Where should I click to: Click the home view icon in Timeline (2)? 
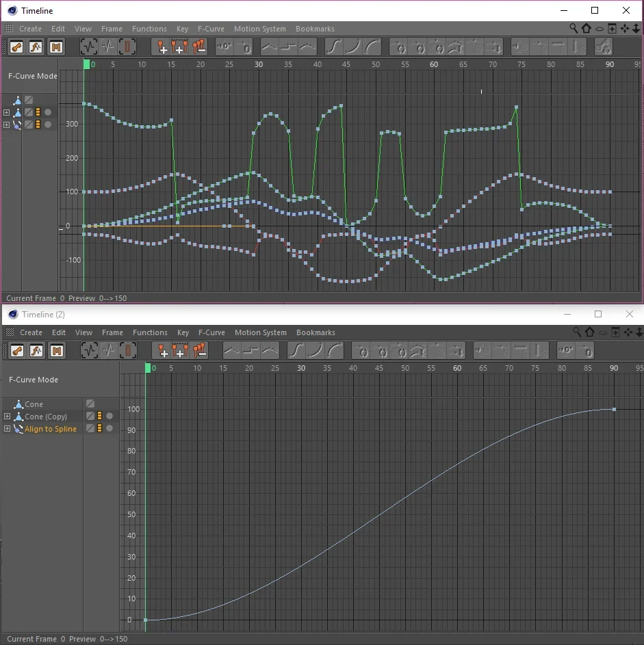(x=590, y=332)
